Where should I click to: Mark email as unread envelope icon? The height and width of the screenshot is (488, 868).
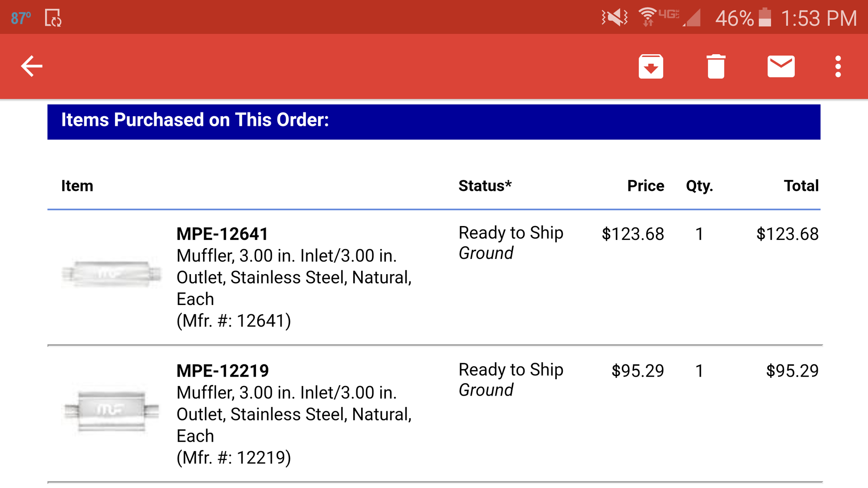(781, 66)
